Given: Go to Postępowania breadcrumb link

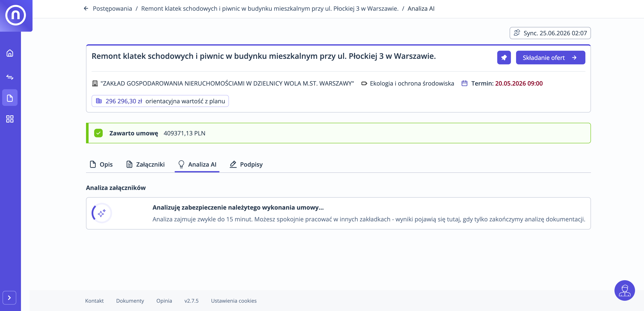Looking at the screenshot, I should click(112, 9).
